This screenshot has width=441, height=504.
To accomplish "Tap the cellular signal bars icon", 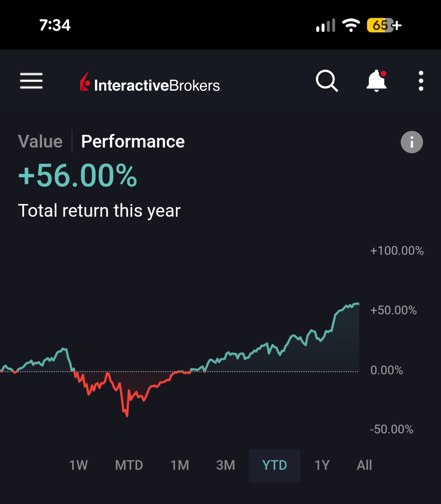I will [x=325, y=25].
